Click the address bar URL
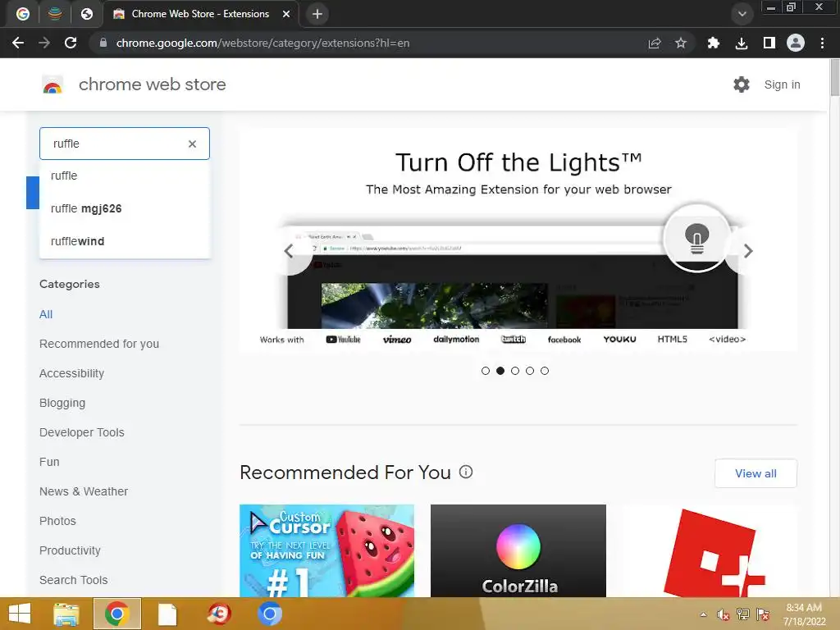The height and width of the screenshot is (630, 840). pos(262,43)
